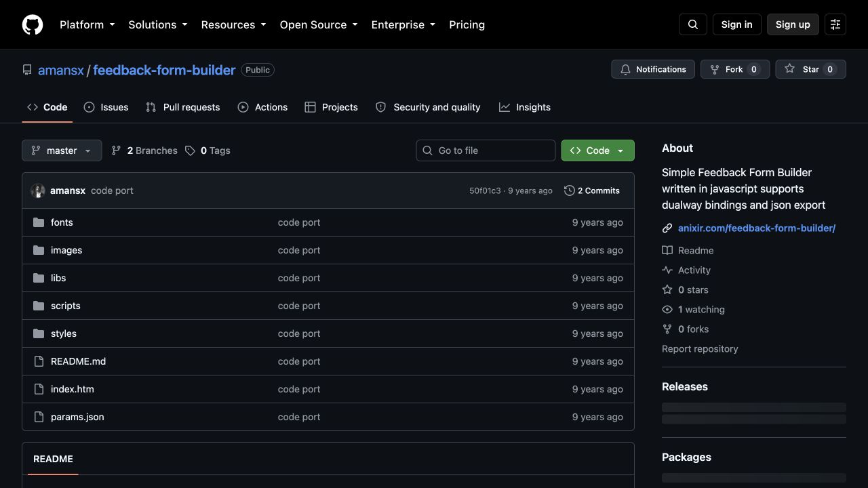
Task: Click into the Go to file field
Action: [x=486, y=150]
